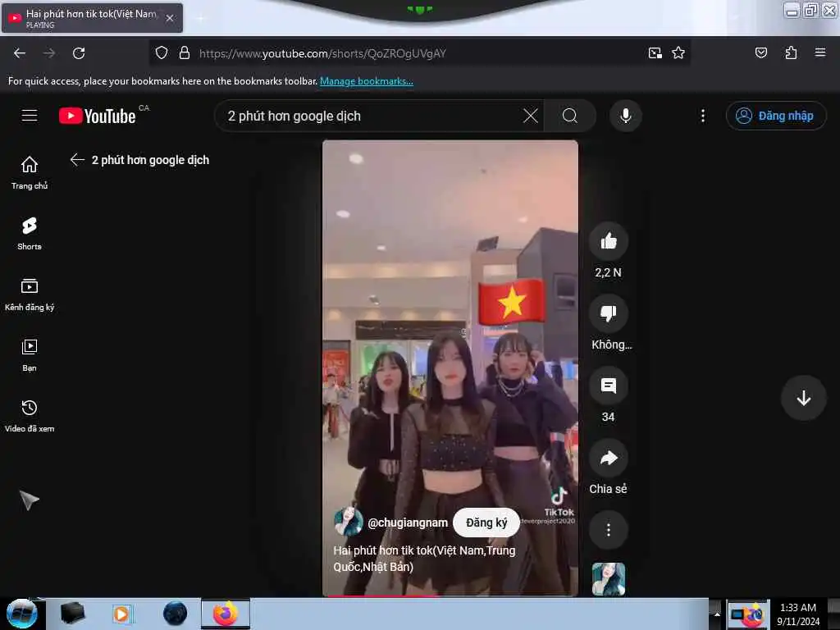Open a new tab with plus
This screenshot has height=630, width=840.
pos(201,18)
